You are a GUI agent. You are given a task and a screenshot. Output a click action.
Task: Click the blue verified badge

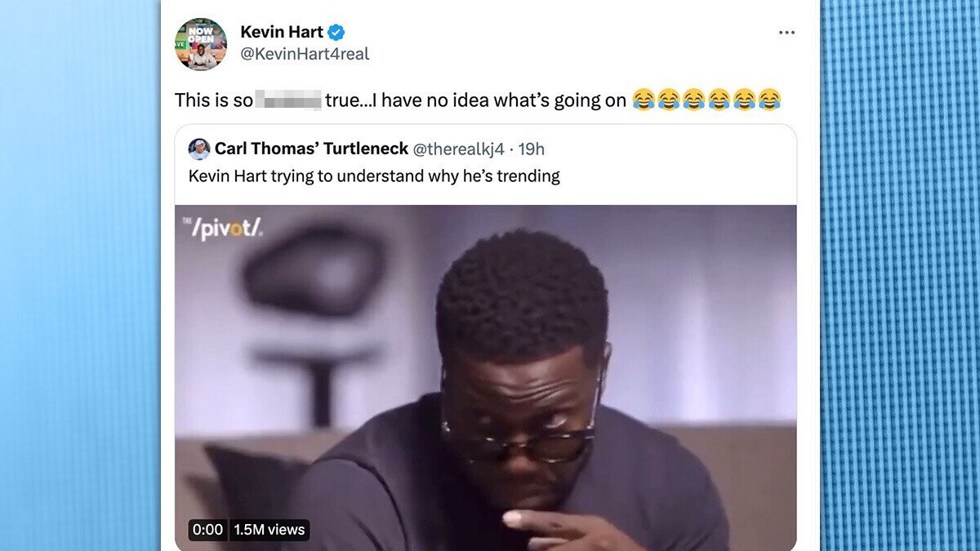(x=336, y=33)
